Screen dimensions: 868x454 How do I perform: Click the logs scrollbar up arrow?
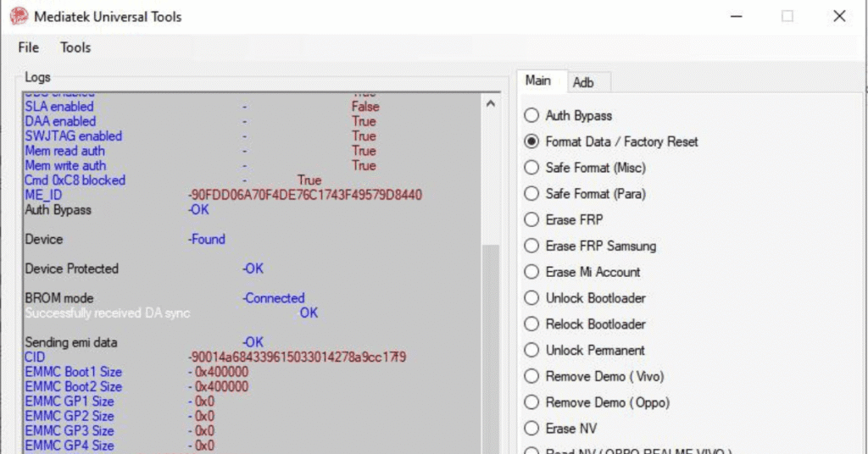tap(491, 103)
